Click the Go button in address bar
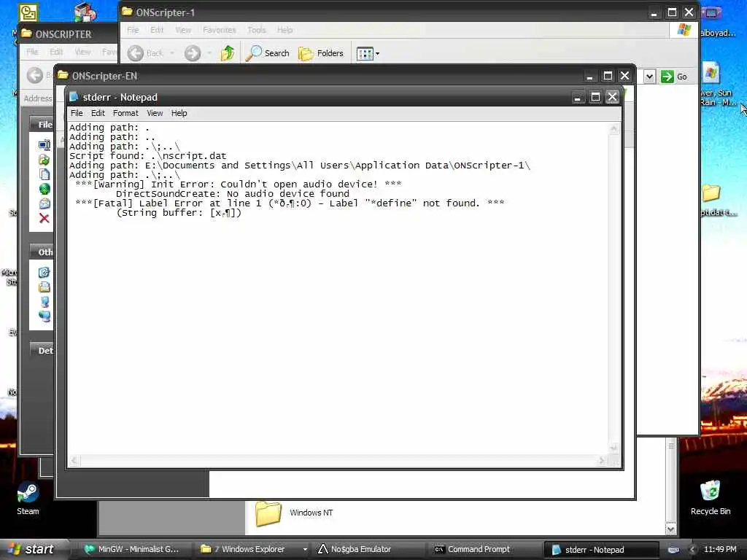The image size is (747, 560). [674, 77]
